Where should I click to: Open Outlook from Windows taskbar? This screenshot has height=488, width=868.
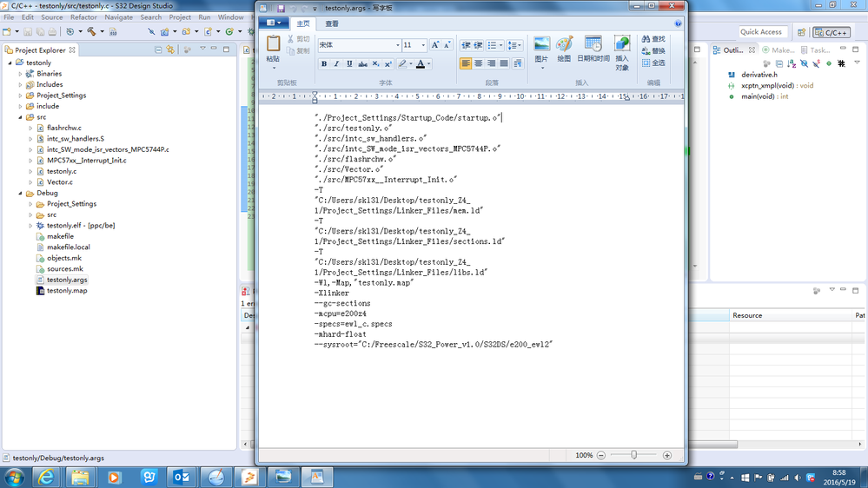(x=182, y=477)
